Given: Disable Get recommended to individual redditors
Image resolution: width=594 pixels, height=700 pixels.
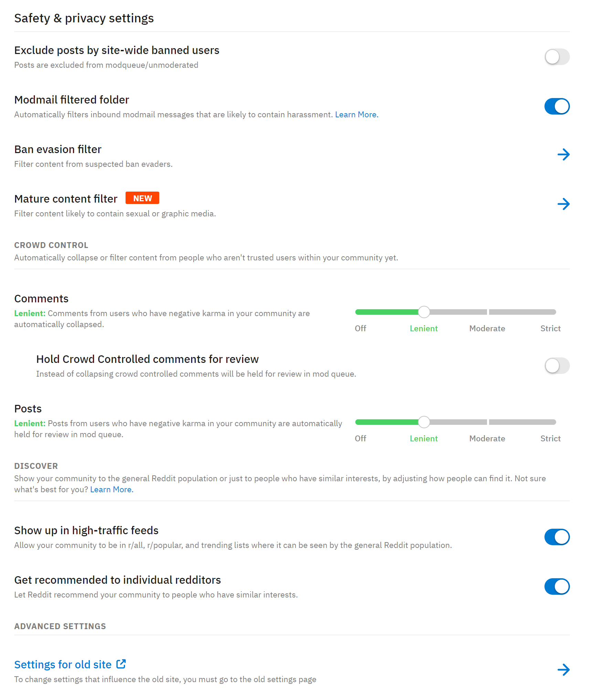Looking at the screenshot, I should pyautogui.click(x=557, y=586).
